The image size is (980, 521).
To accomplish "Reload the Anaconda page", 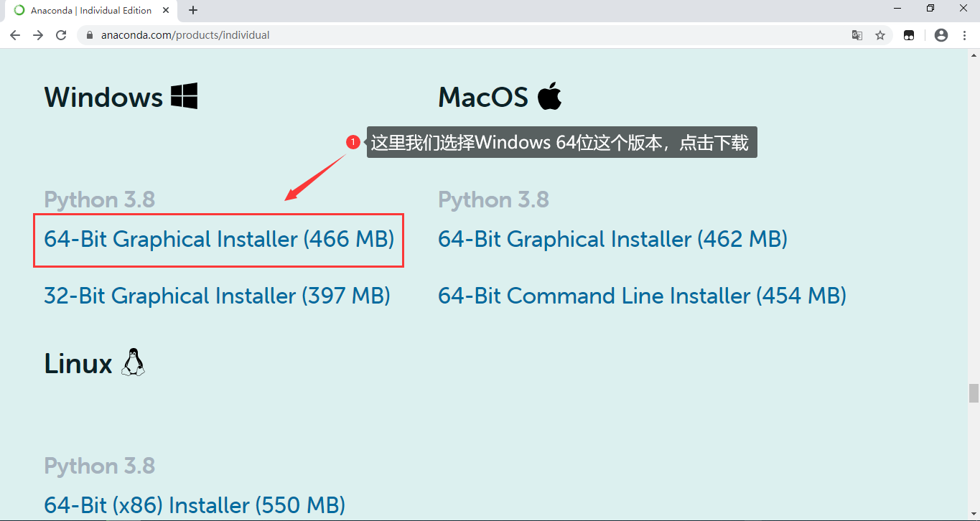I will click(61, 35).
